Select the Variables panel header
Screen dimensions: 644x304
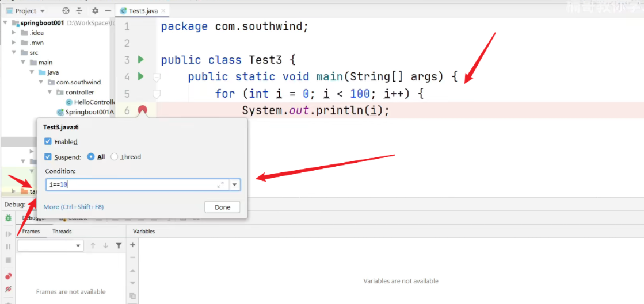coord(144,232)
